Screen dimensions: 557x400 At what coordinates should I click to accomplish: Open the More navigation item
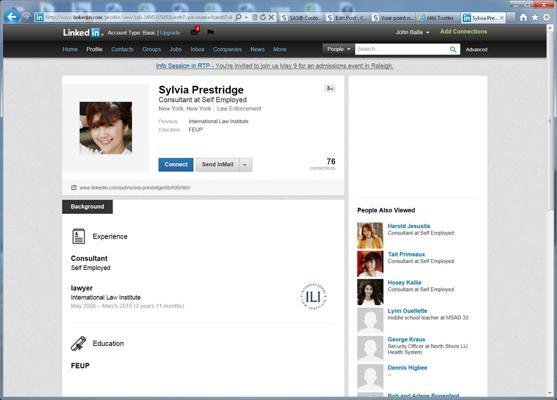(280, 49)
